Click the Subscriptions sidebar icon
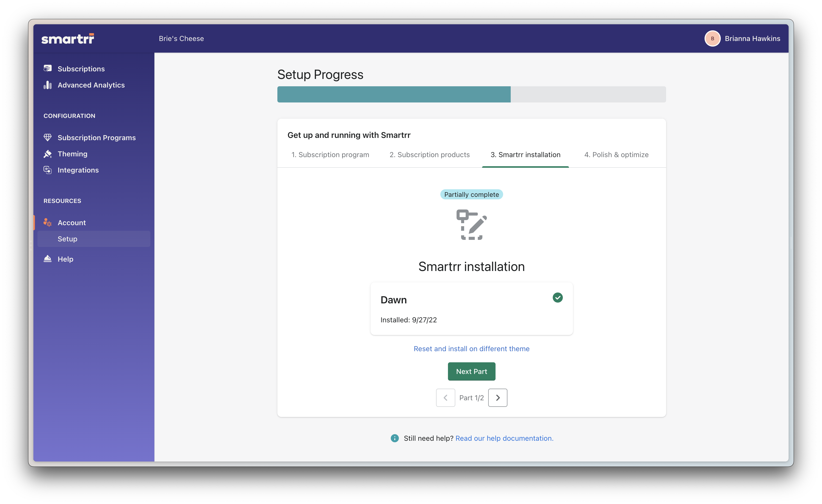 tap(48, 68)
